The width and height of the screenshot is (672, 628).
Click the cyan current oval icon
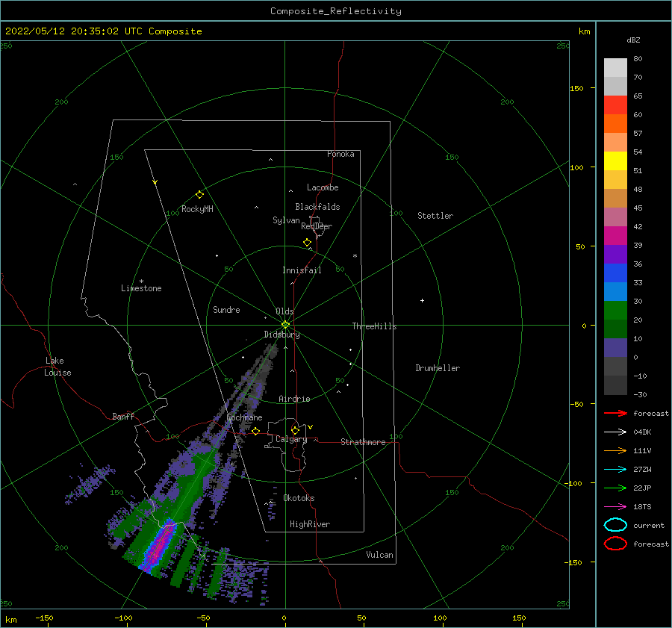click(615, 525)
